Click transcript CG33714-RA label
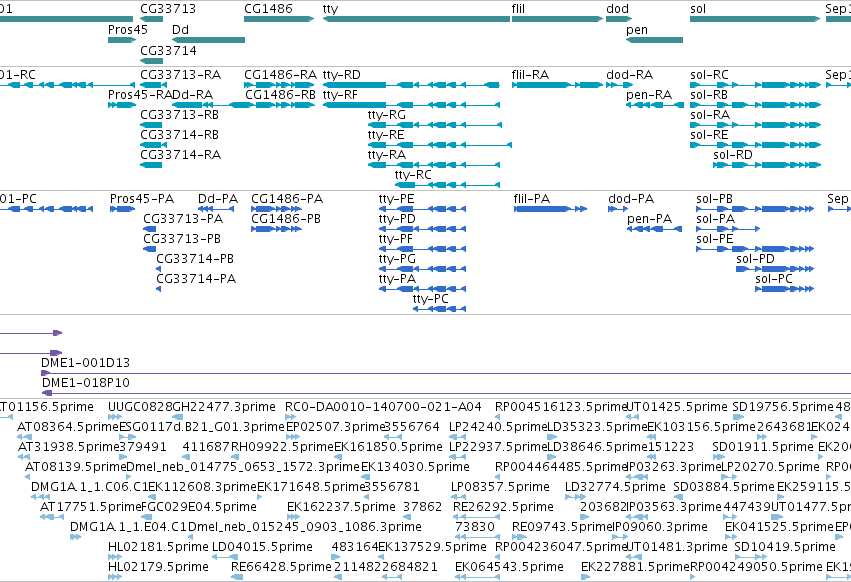The width and height of the screenshot is (851, 582). (x=180, y=155)
